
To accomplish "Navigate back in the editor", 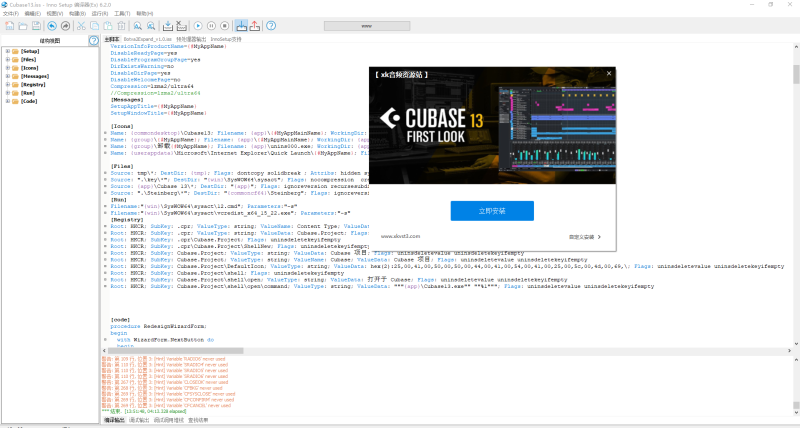I will (52, 26).
